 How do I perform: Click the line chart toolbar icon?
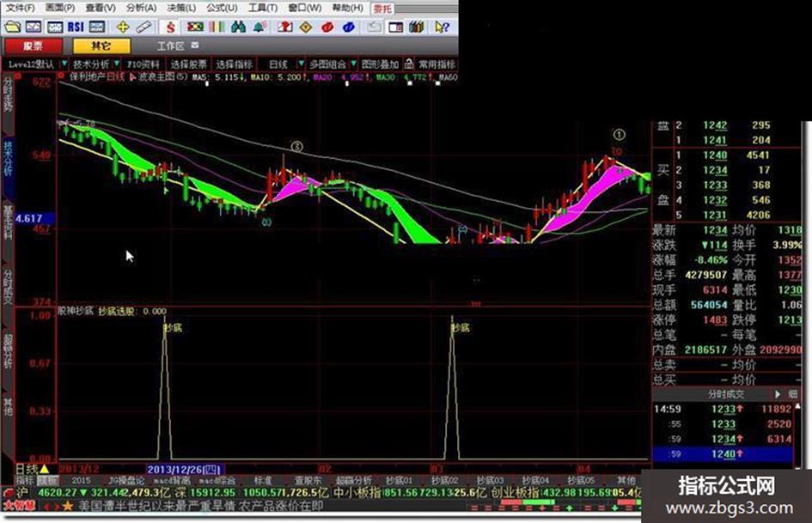34,27
